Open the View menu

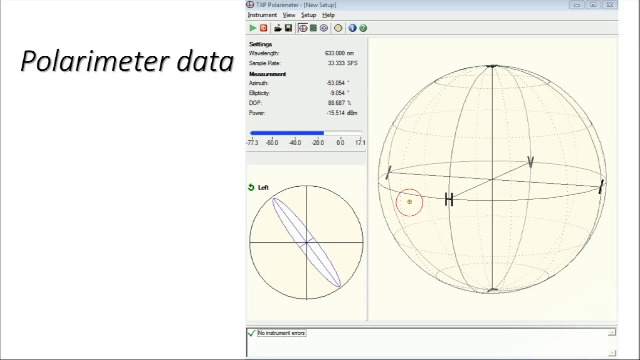[x=289, y=15]
